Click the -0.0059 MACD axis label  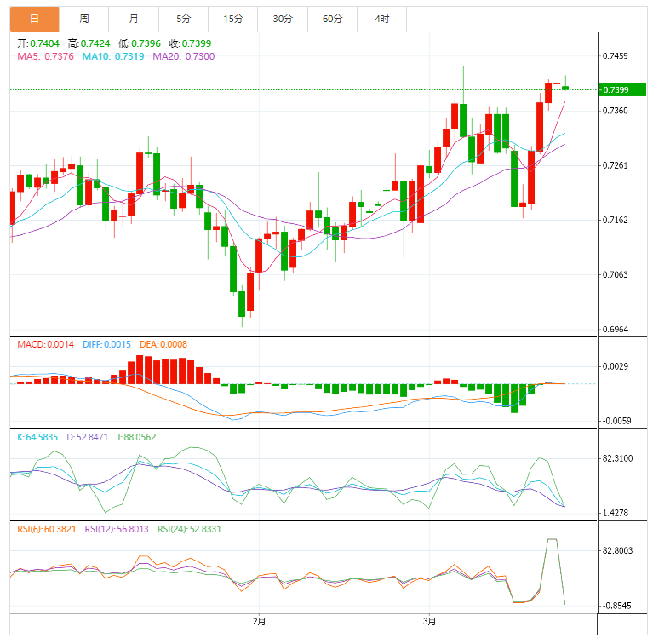[x=616, y=421]
